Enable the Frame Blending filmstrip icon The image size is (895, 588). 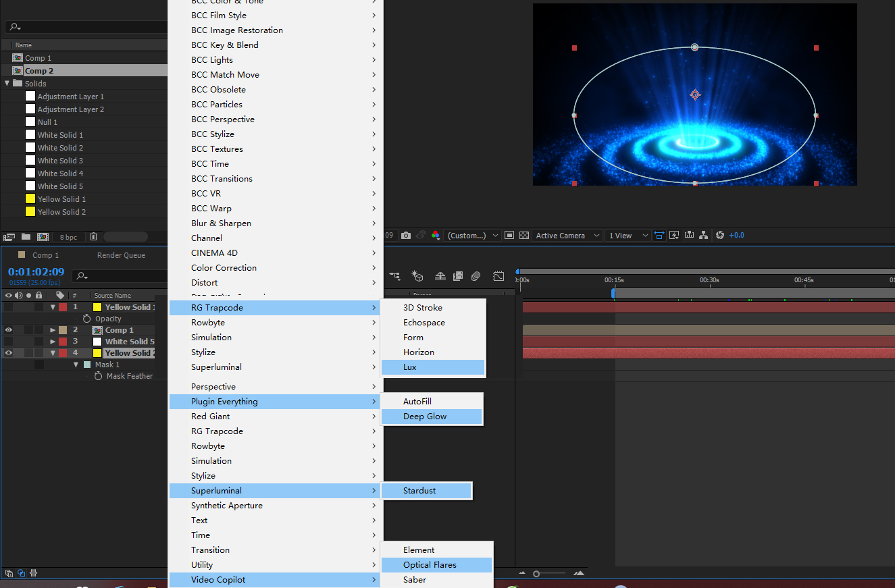[458, 276]
